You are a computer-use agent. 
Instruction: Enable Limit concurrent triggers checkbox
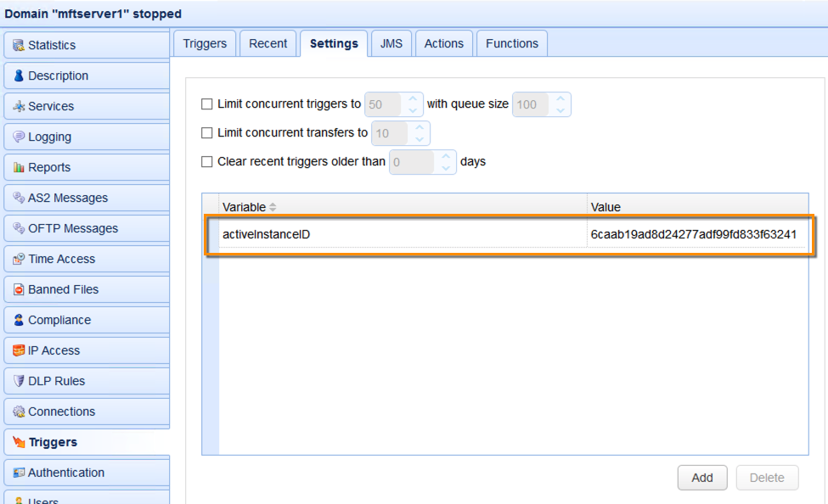pyautogui.click(x=206, y=104)
